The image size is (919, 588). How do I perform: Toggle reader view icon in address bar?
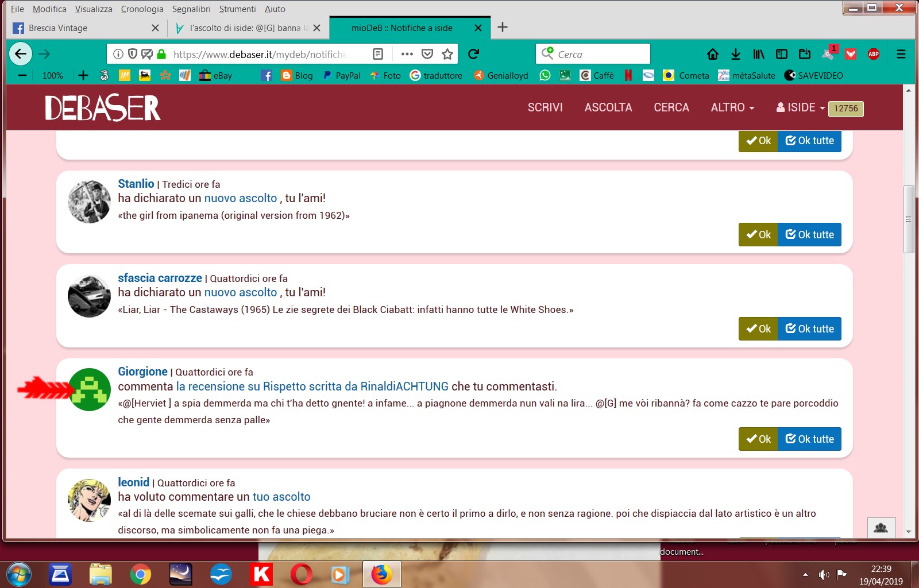click(x=378, y=54)
